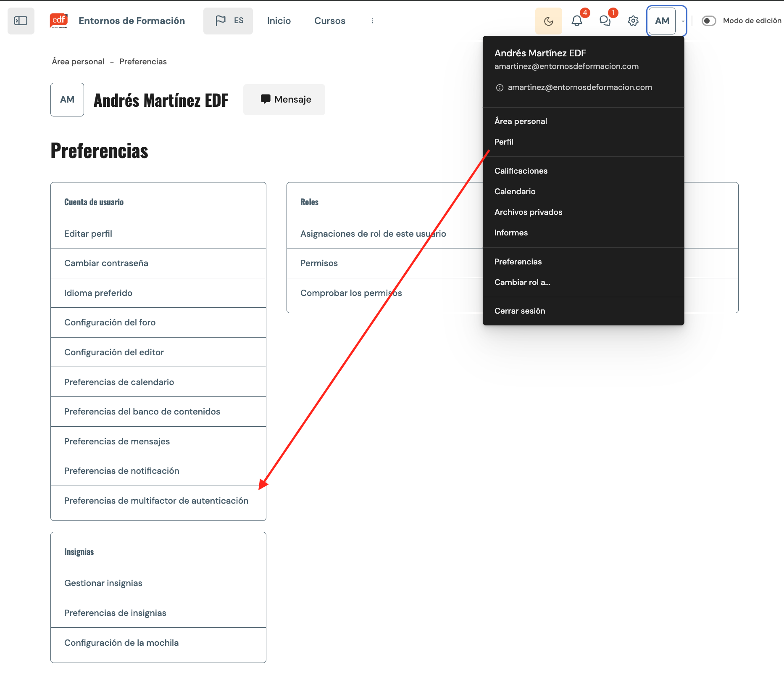Click Área personal breadcrumb
This screenshot has height=692, width=784.
pos(78,61)
